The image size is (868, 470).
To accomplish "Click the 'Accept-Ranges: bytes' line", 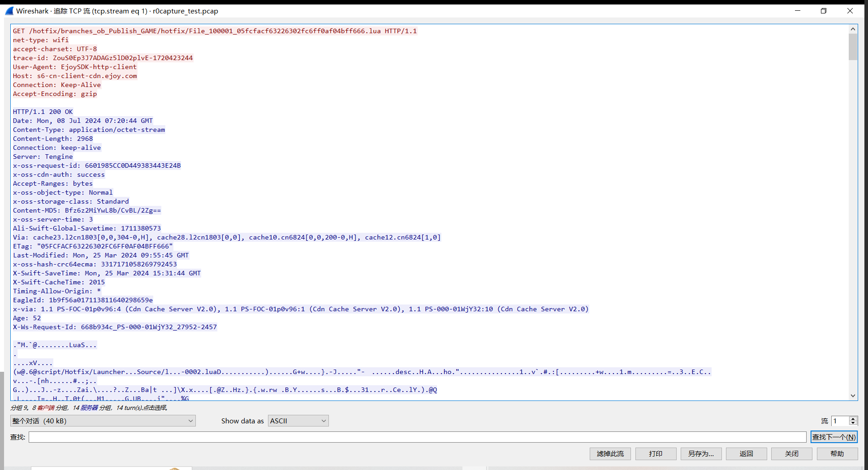I will pyautogui.click(x=53, y=183).
